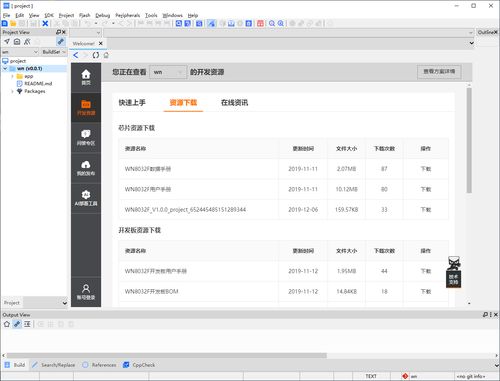Toggle link-with-editor icon in Project View
The height and width of the screenshot is (381, 500).
(x=61, y=42)
